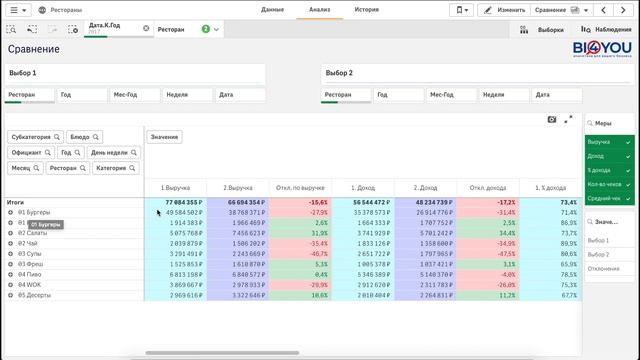Click the BI4YOU logo
640x360 pixels.
pyautogui.click(x=602, y=49)
